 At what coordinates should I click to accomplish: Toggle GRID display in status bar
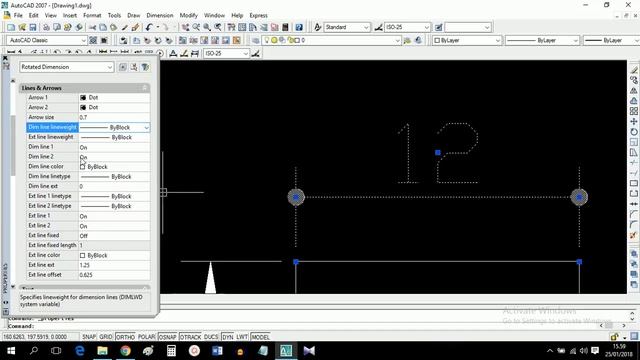point(106,337)
